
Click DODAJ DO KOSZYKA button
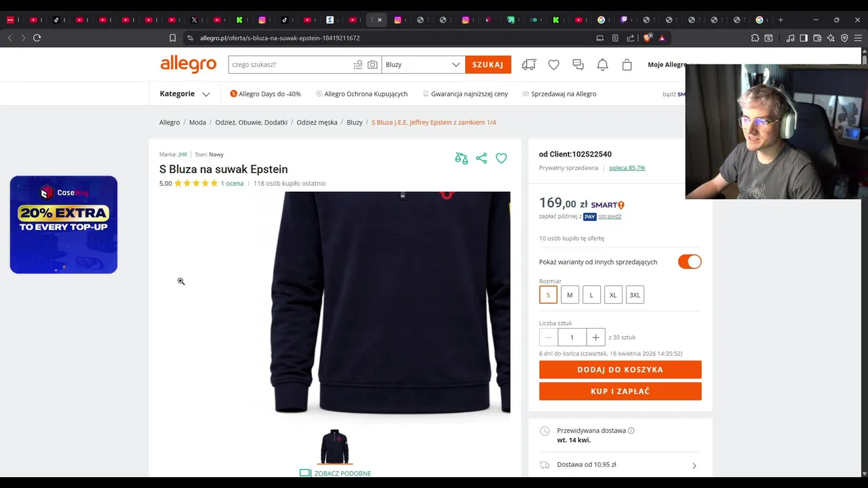tap(620, 369)
